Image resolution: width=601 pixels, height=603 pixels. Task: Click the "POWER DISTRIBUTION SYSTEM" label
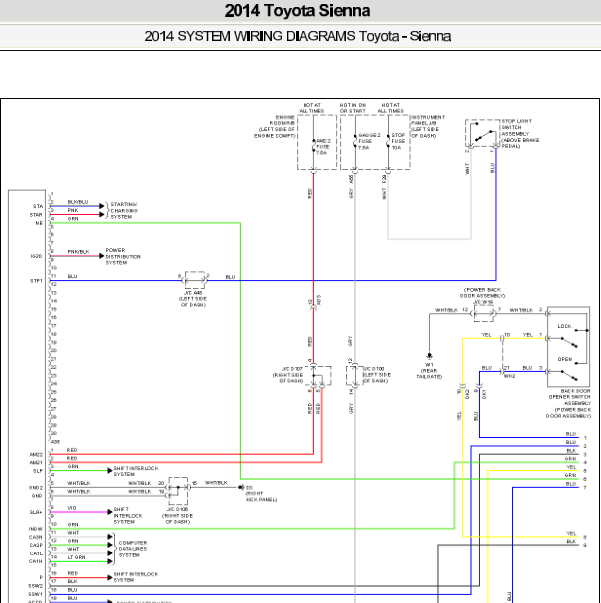click(x=123, y=257)
